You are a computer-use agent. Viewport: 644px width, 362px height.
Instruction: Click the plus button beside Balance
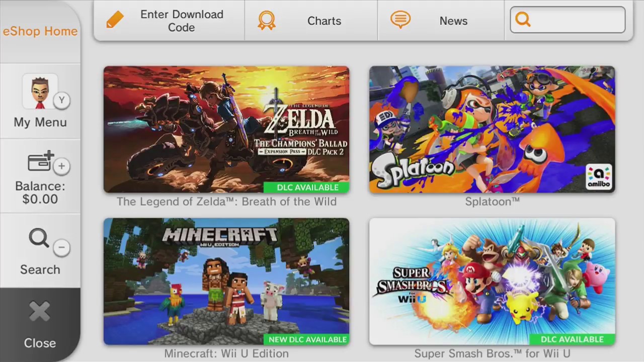pyautogui.click(x=61, y=166)
